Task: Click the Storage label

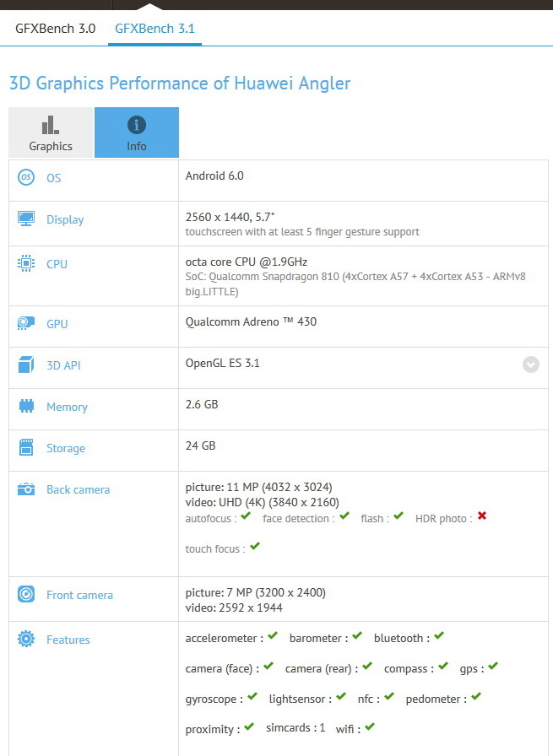Action: click(66, 448)
